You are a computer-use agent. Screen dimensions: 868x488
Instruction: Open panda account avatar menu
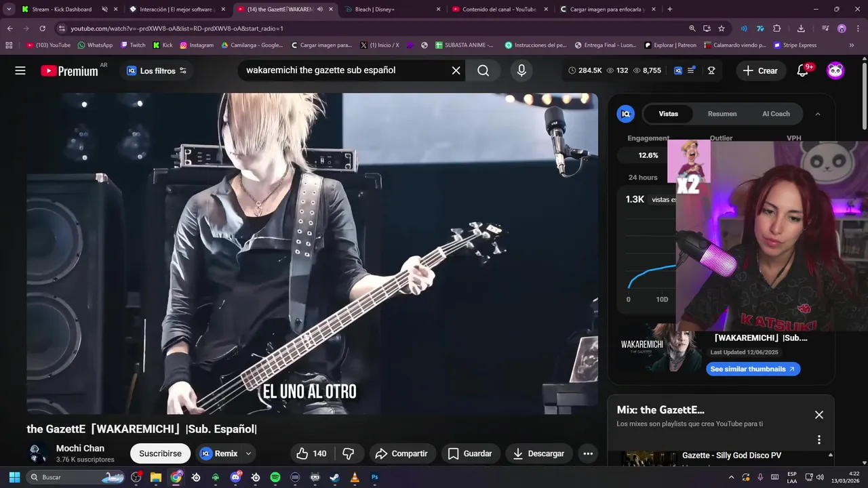point(835,70)
